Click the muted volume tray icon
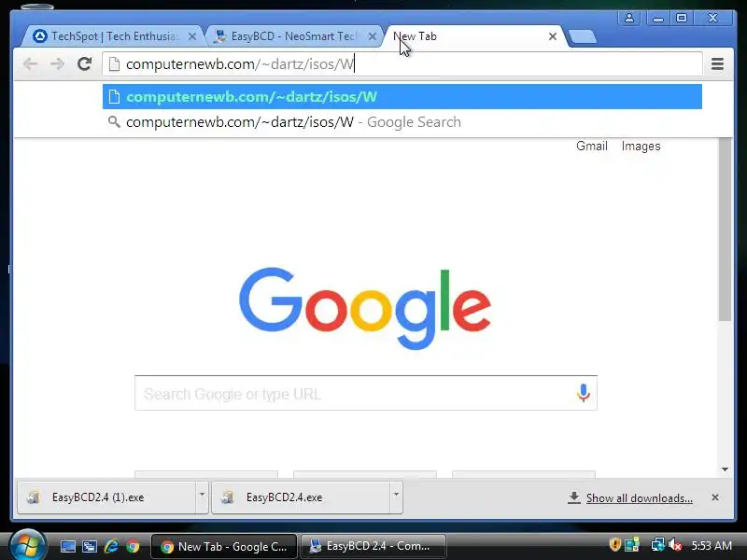This screenshot has width=747, height=560. [675, 545]
